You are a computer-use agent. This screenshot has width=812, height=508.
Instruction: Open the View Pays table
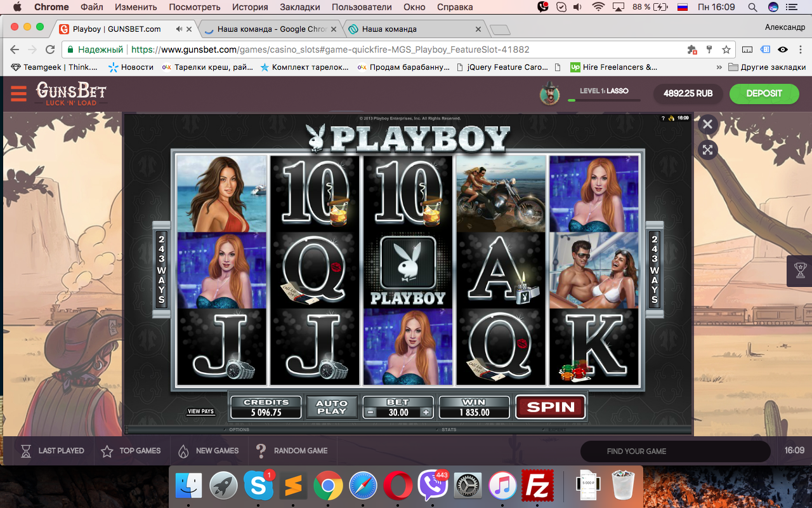[x=200, y=411]
